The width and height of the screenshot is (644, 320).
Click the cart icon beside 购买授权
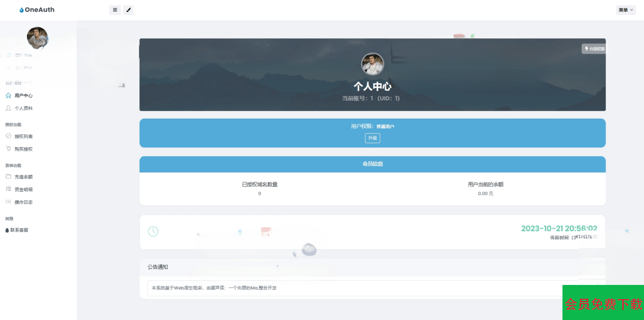coord(8,149)
